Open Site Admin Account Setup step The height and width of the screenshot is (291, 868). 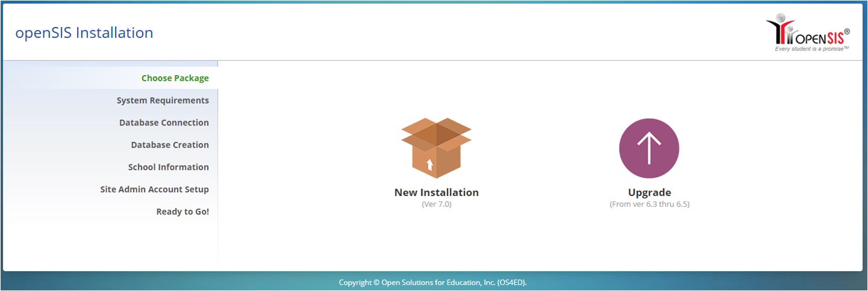pyautogui.click(x=155, y=189)
